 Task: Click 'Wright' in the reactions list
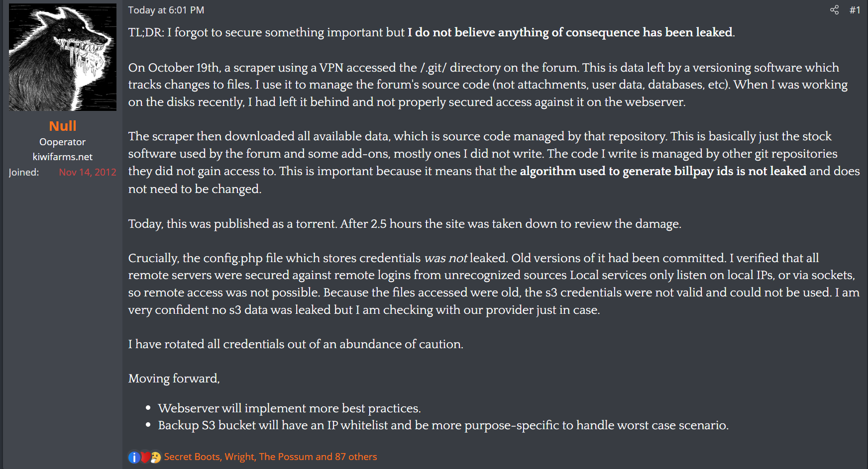click(239, 457)
